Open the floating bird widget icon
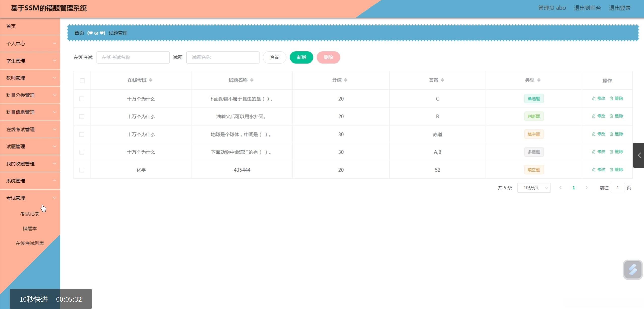Viewport: 644px width, 309px height. tap(632, 269)
